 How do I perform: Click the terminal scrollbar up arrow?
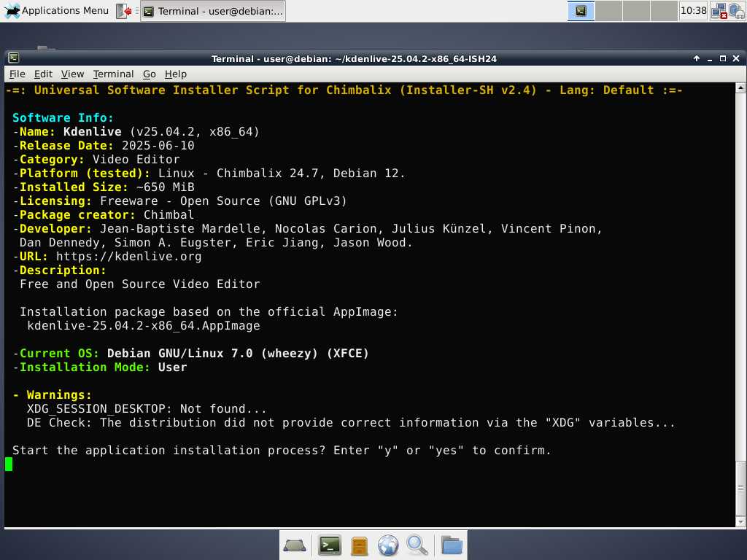(x=741, y=87)
